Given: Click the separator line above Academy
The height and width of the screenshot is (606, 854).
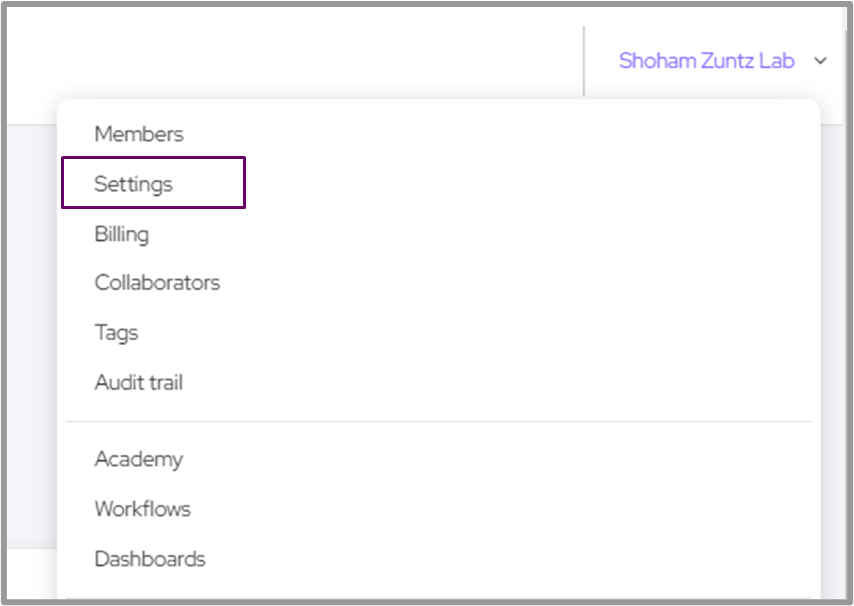Looking at the screenshot, I should point(438,422).
